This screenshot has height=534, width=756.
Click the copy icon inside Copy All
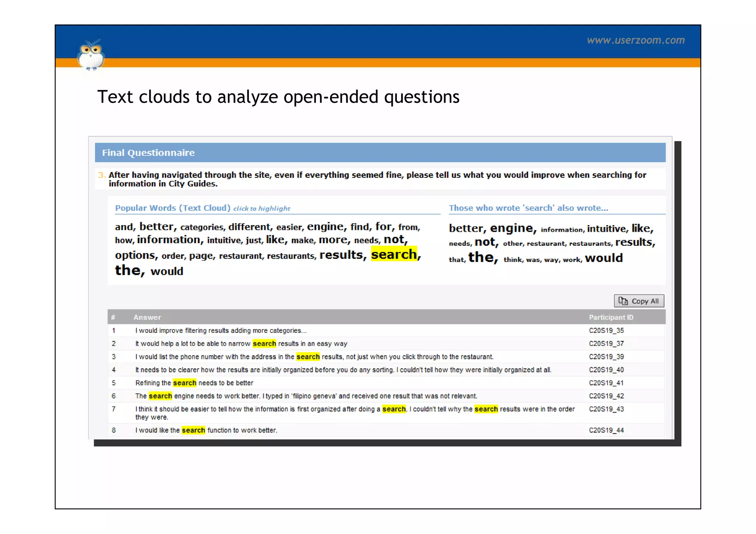click(x=623, y=301)
